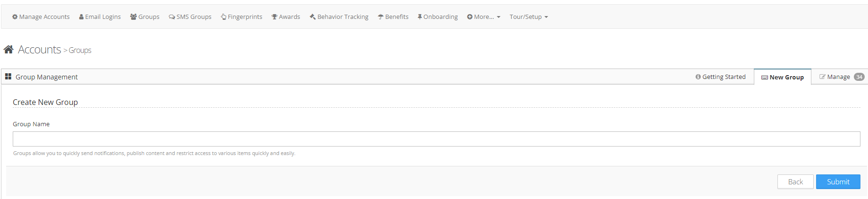Click the Behavior Tracking gavel icon

(312, 17)
